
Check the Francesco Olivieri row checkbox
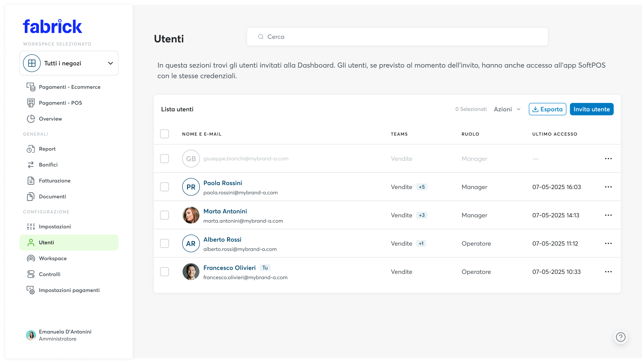coord(164,272)
